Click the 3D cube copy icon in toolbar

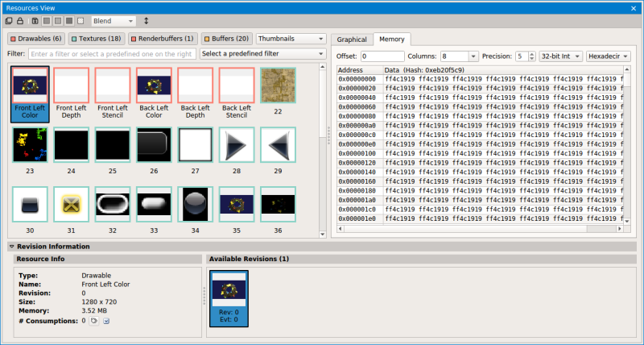tap(9, 21)
